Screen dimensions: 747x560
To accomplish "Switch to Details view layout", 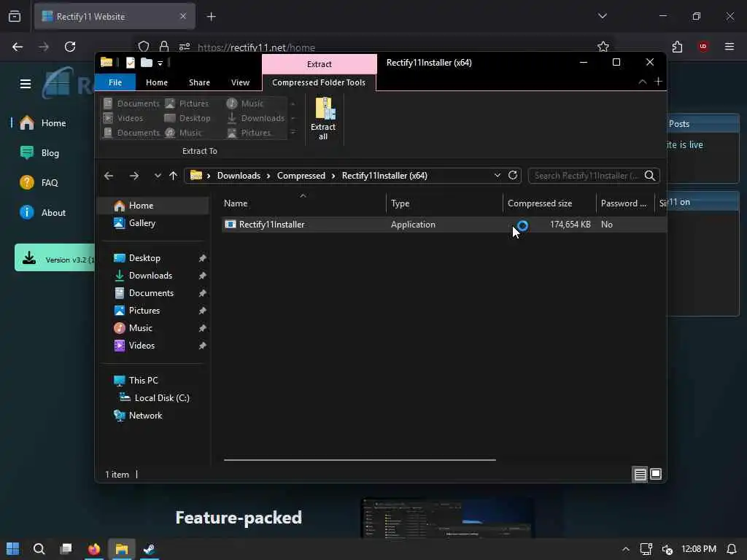I will coord(640,474).
